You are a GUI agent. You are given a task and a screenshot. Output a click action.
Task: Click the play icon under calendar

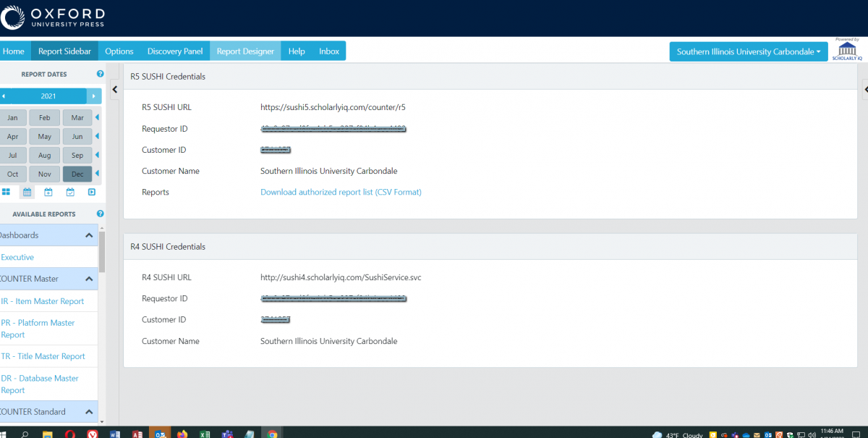(x=92, y=192)
